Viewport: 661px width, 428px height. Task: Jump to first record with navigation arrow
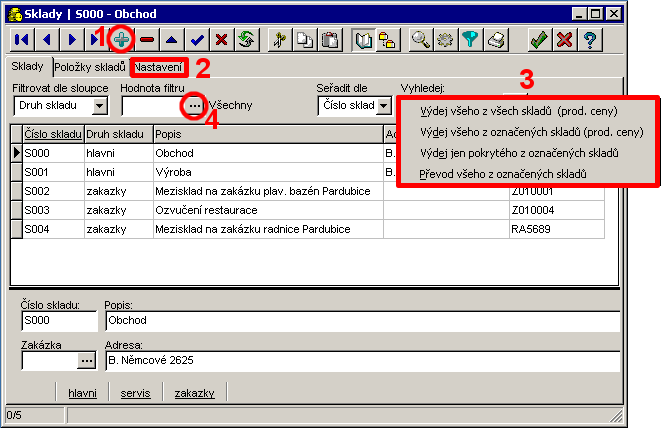(x=21, y=40)
